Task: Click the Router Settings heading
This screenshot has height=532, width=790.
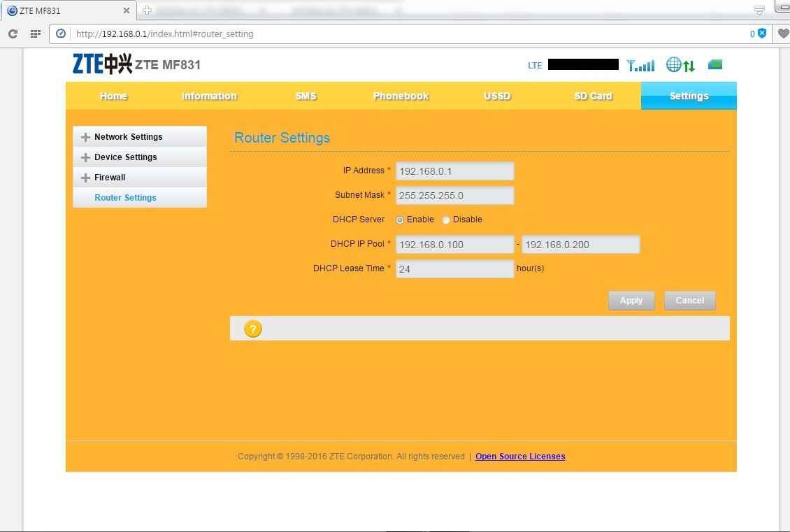Action: [282, 138]
